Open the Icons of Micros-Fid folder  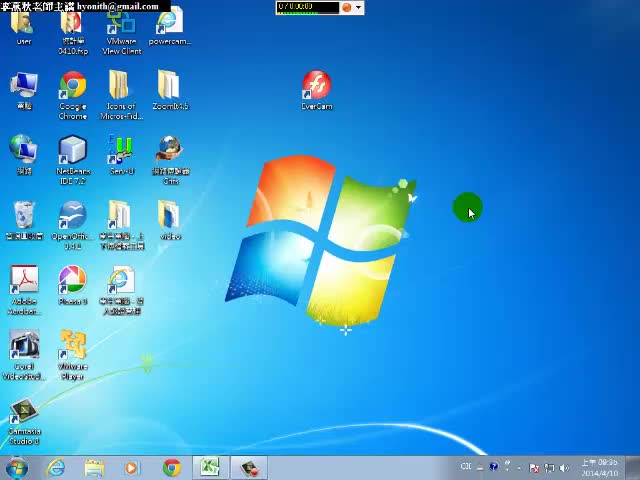(121, 96)
